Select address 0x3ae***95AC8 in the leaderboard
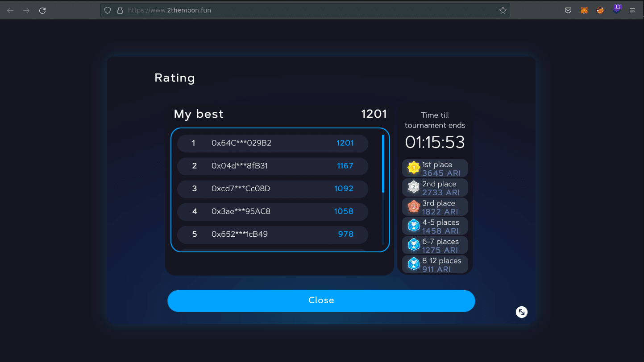This screenshot has height=362, width=644. pyautogui.click(x=241, y=211)
